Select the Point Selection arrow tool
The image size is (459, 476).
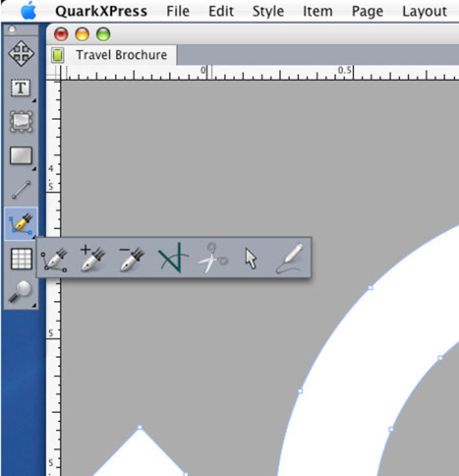251,257
